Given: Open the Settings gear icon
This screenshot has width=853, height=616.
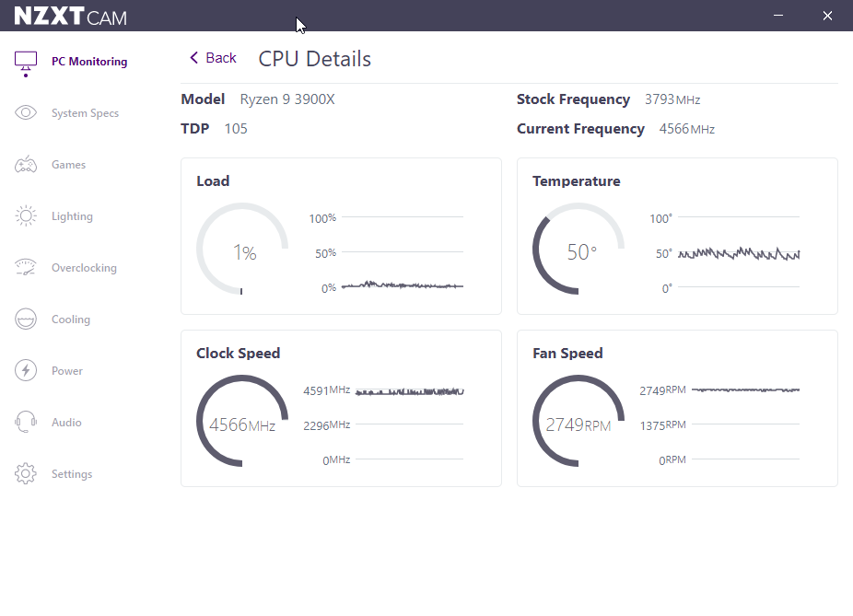Looking at the screenshot, I should tap(26, 474).
